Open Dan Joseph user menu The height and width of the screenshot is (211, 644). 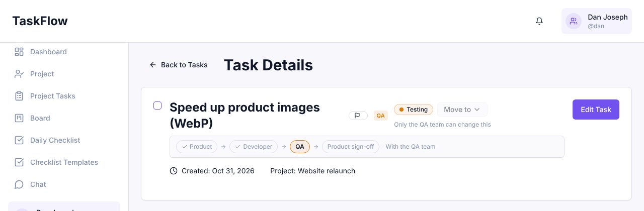(597, 21)
